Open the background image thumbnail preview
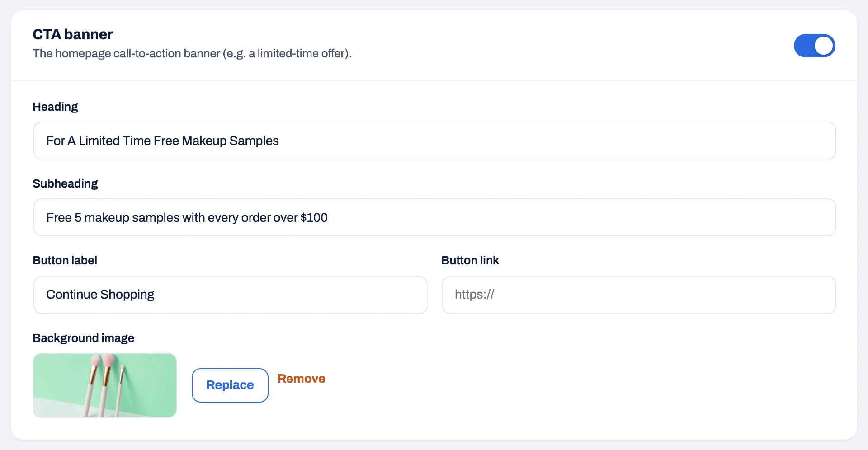This screenshot has height=450, width=868. [x=104, y=385]
